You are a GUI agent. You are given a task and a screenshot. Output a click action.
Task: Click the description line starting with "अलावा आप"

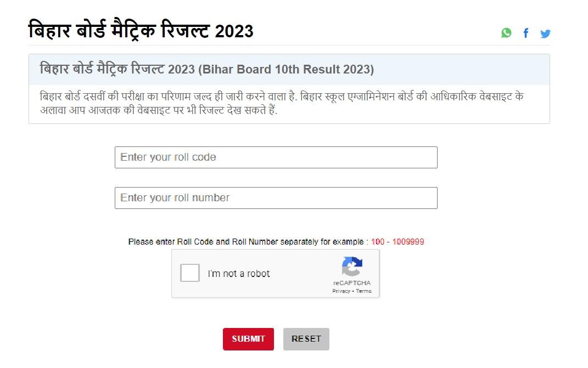(158, 110)
